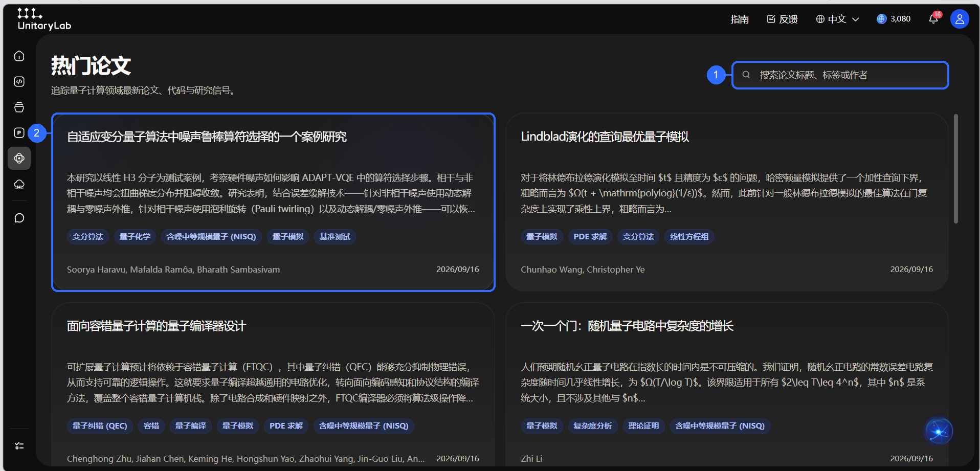Click the 量子编译 tag
Viewport: 980px width, 471px height.
coord(191,426)
